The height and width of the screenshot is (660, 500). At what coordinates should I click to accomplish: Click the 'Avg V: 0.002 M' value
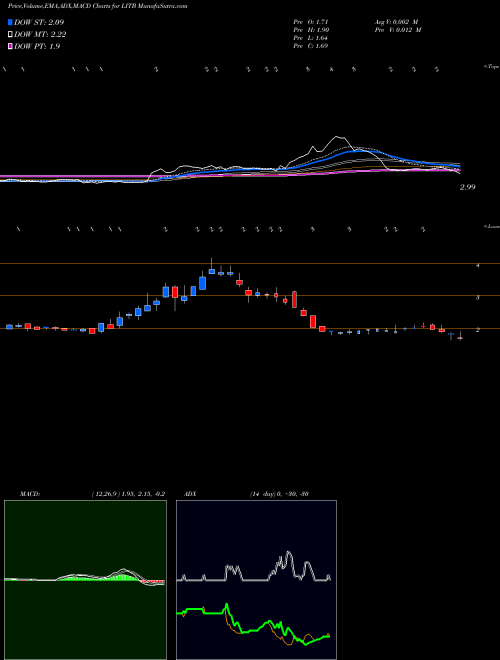pyautogui.click(x=398, y=22)
